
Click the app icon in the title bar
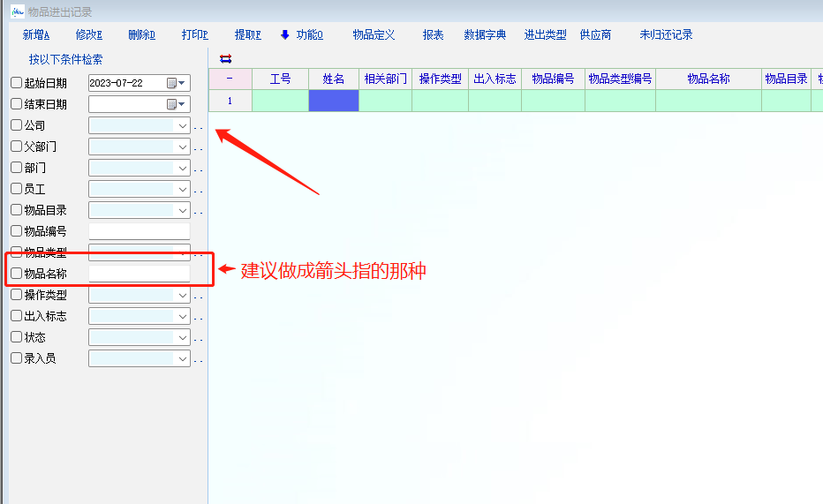(x=17, y=11)
